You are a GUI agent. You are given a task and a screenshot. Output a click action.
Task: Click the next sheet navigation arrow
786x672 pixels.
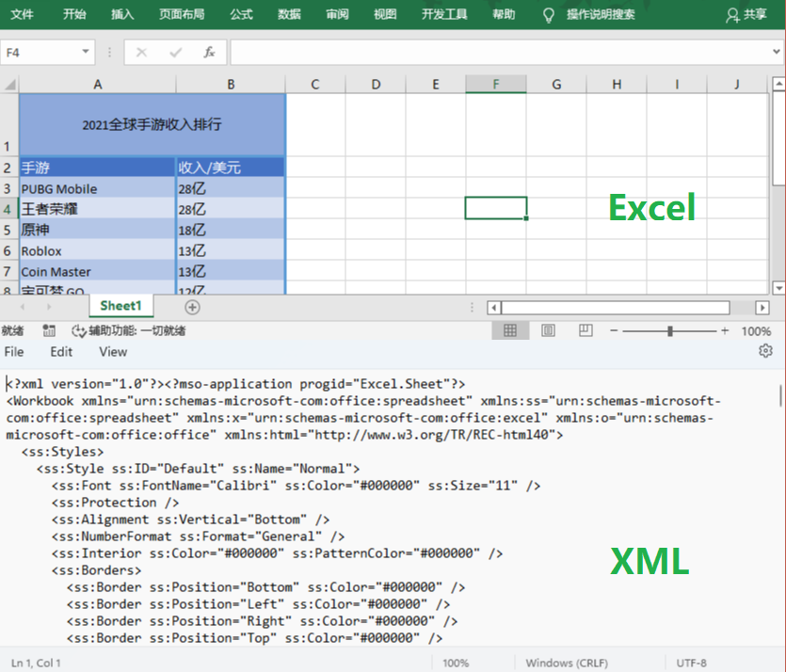coord(49,307)
